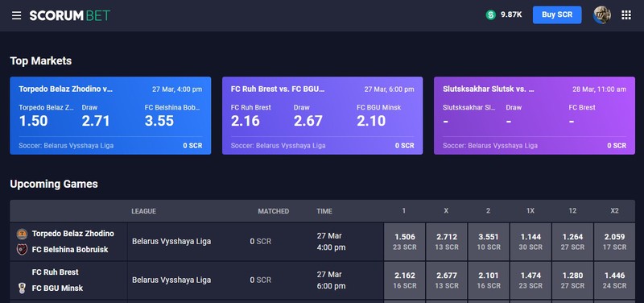Click the 9.87K balance amount
Image resolution: width=644 pixels, height=303 pixels.
pos(511,15)
